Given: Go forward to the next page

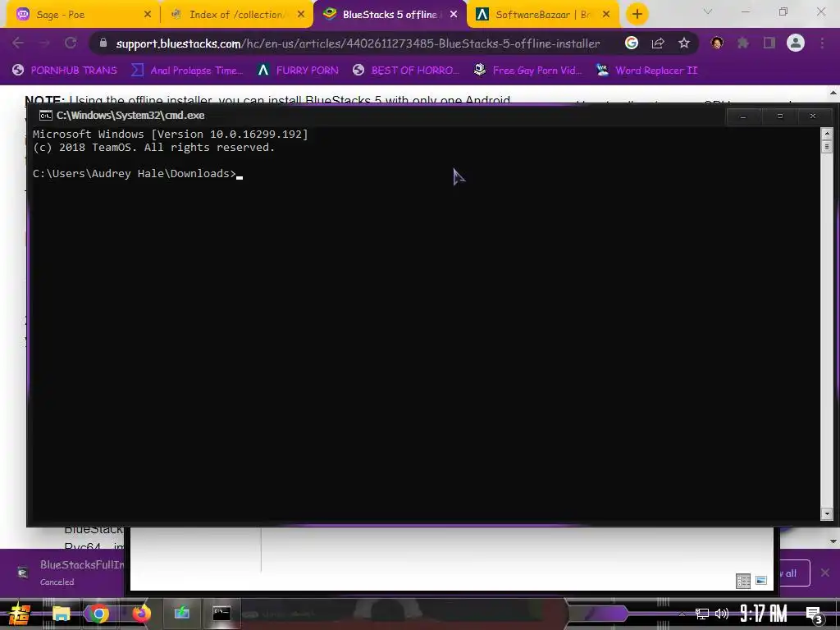Looking at the screenshot, I should point(44,43).
